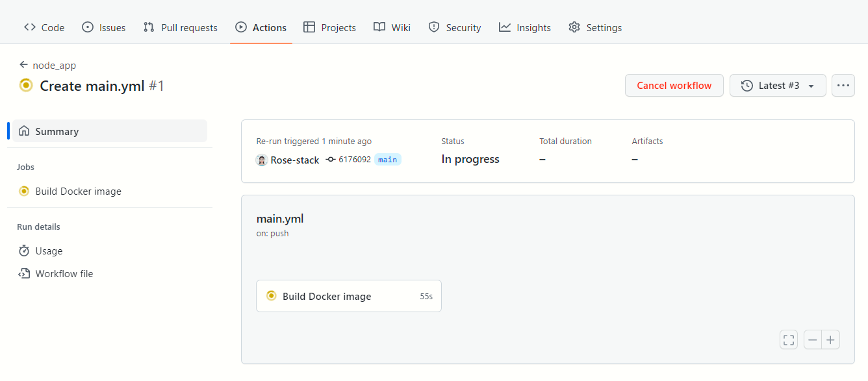Click the Rose-stack user avatar
The height and width of the screenshot is (381, 868).
pos(262,160)
